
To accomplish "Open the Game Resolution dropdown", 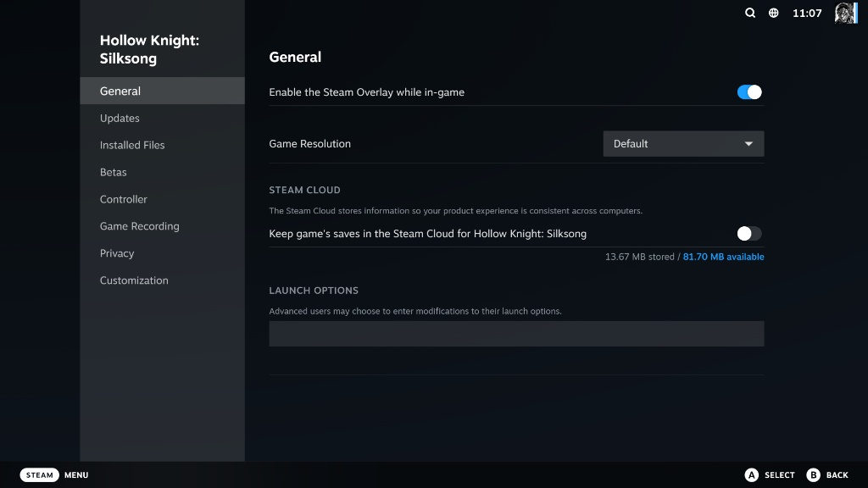I will click(x=683, y=143).
